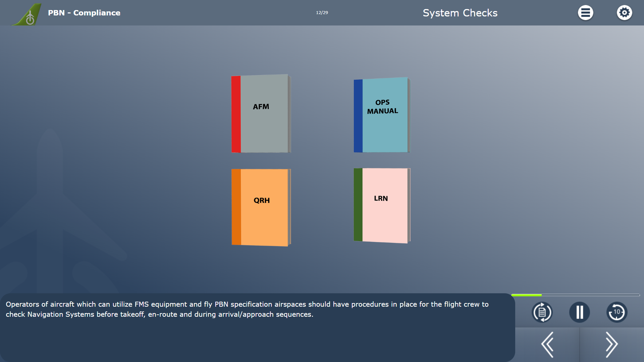Screen dimensions: 644x362
Task: Open the OPS MANUAL book
Action: [382, 115]
